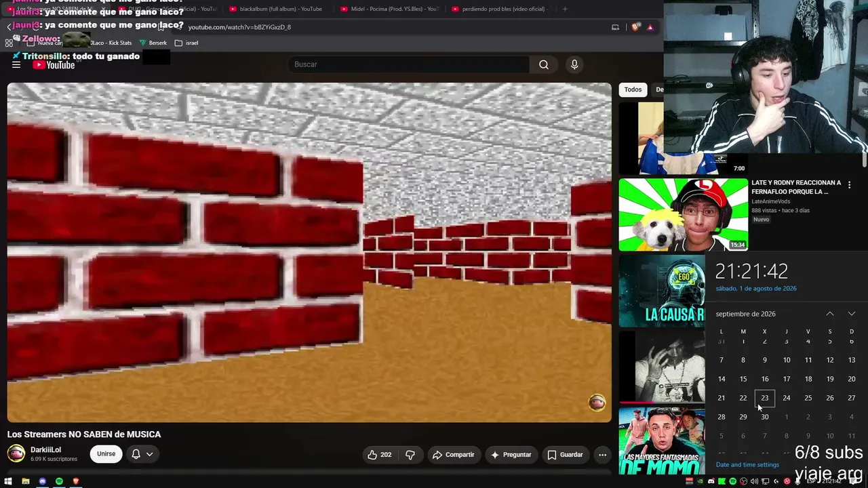Screen dimensions: 868x488
Task: Click the search magnifier button
Action: point(544,64)
